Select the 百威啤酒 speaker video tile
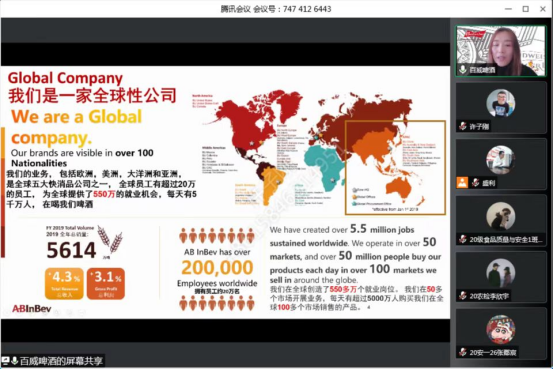 (500, 51)
